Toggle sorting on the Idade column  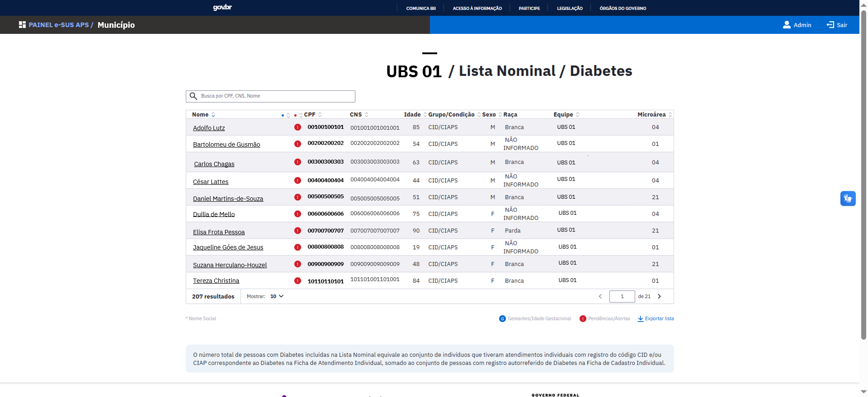pyautogui.click(x=424, y=115)
